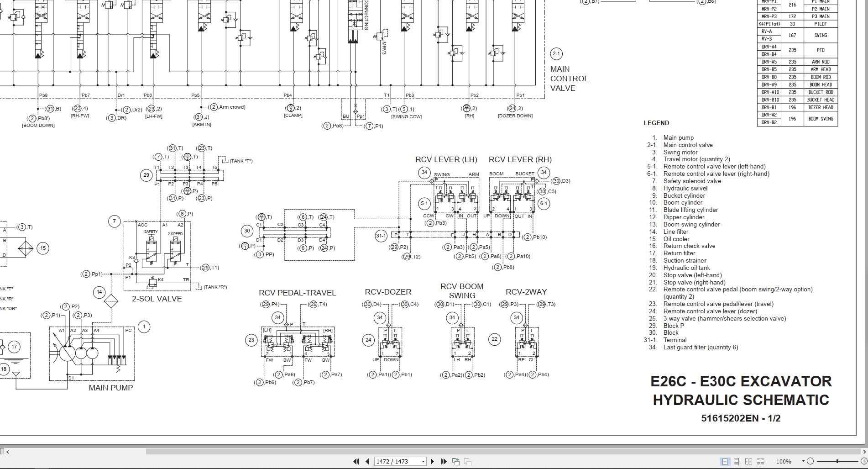This screenshot has width=868, height=469.
Task: Click legend entry 3. Swing motor
Action: pos(675,152)
